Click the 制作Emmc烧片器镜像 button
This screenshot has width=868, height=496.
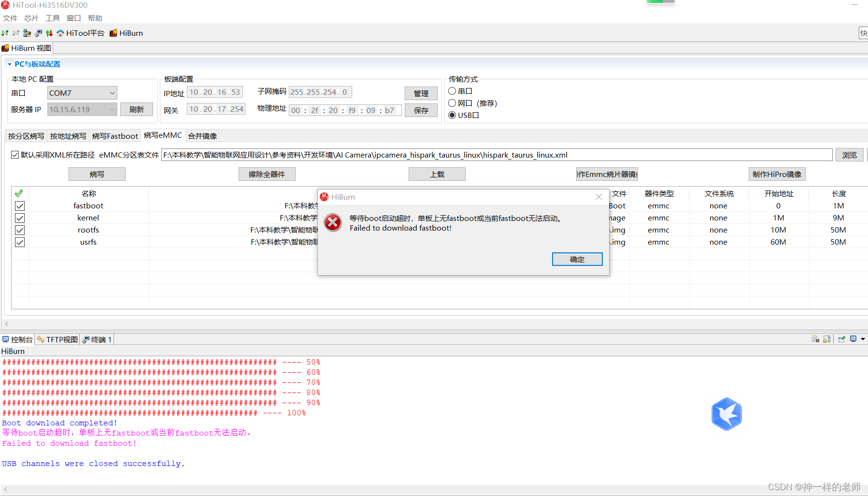(607, 174)
